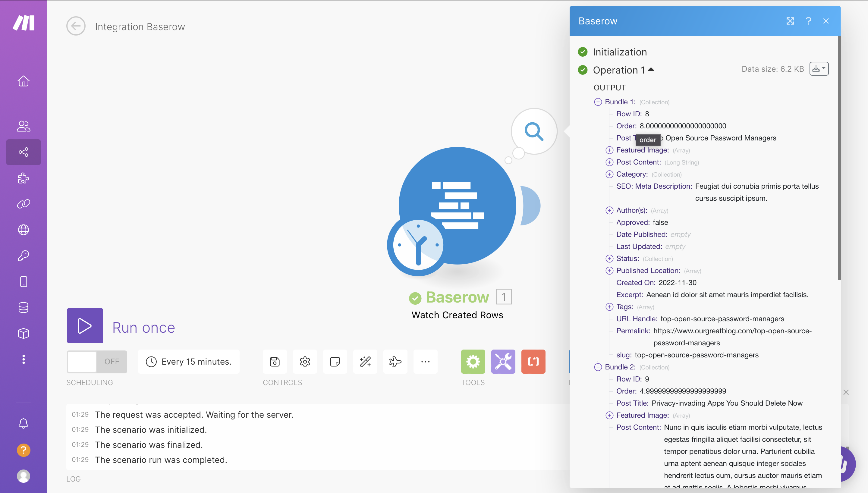Click the save scenario disk icon
The image size is (868, 493).
(275, 362)
